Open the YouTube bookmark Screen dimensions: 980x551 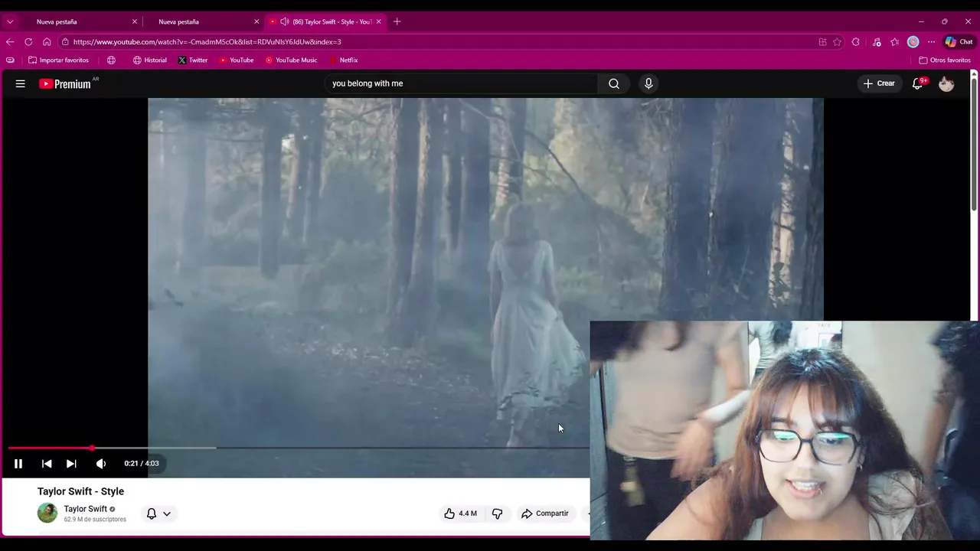pyautogui.click(x=236, y=60)
